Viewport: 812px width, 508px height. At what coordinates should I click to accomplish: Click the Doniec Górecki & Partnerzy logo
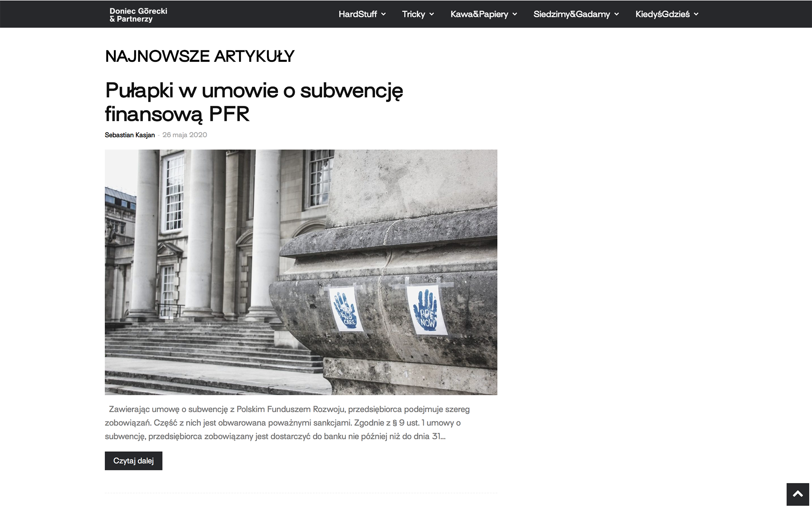138,15
